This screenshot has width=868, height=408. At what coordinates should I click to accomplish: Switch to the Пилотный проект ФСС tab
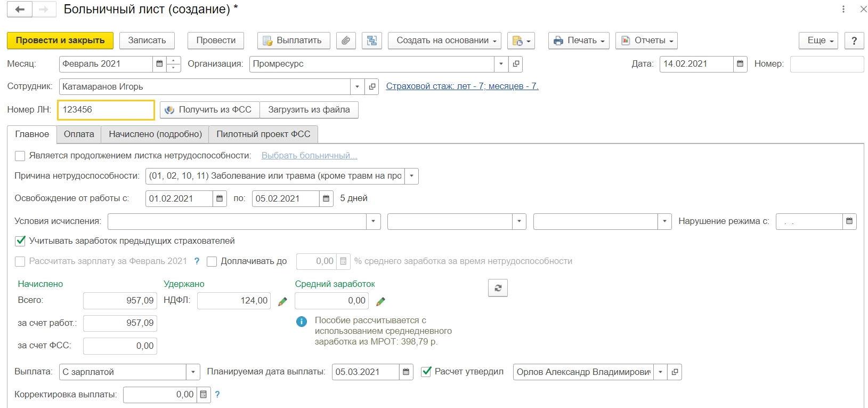[x=263, y=134]
